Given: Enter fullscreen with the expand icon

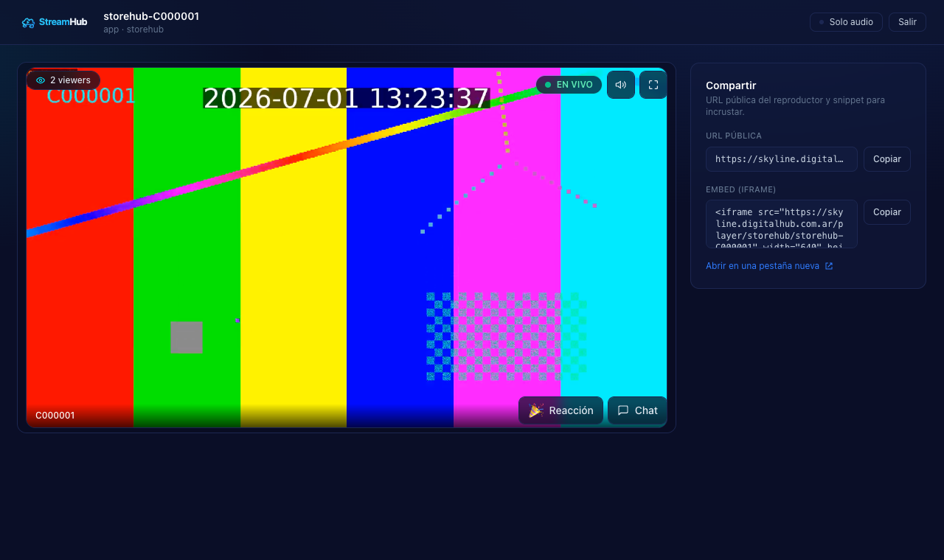Looking at the screenshot, I should 653,85.
